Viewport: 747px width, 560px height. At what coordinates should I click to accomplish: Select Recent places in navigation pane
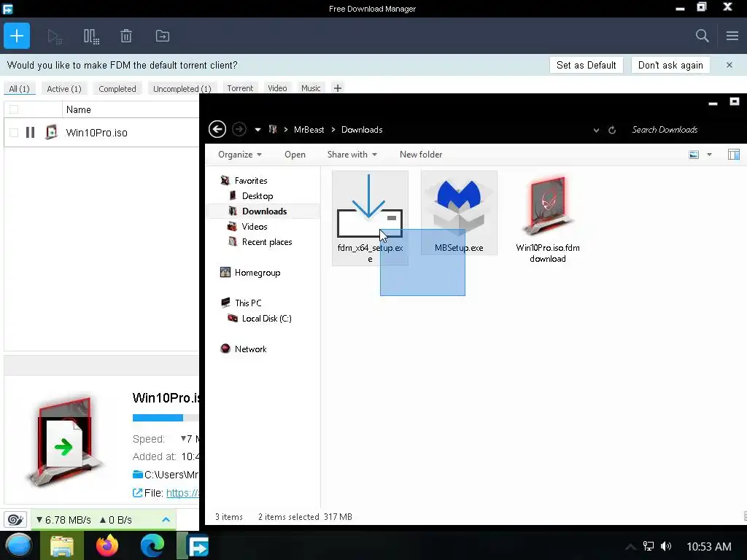point(267,242)
